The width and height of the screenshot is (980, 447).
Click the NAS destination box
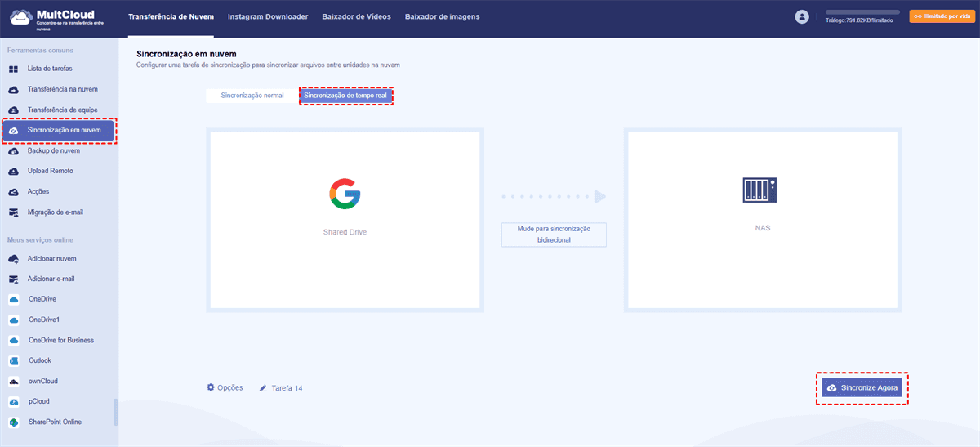pyautogui.click(x=762, y=220)
